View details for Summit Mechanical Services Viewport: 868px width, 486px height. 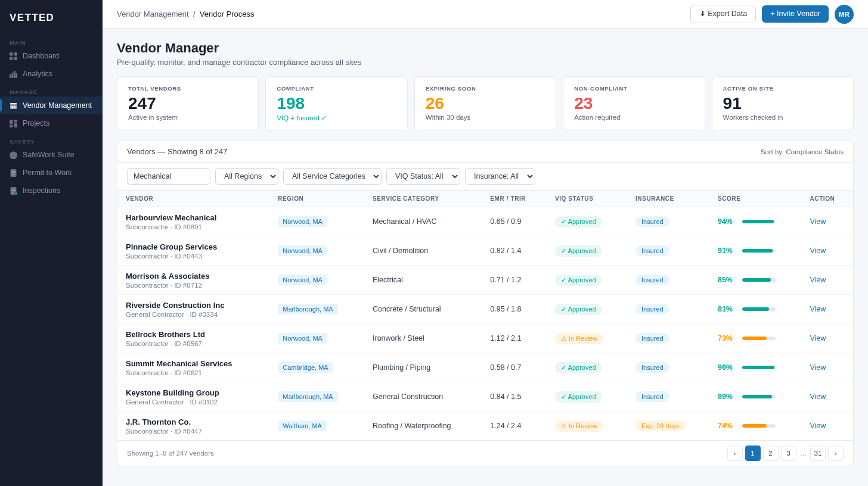[817, 367]
